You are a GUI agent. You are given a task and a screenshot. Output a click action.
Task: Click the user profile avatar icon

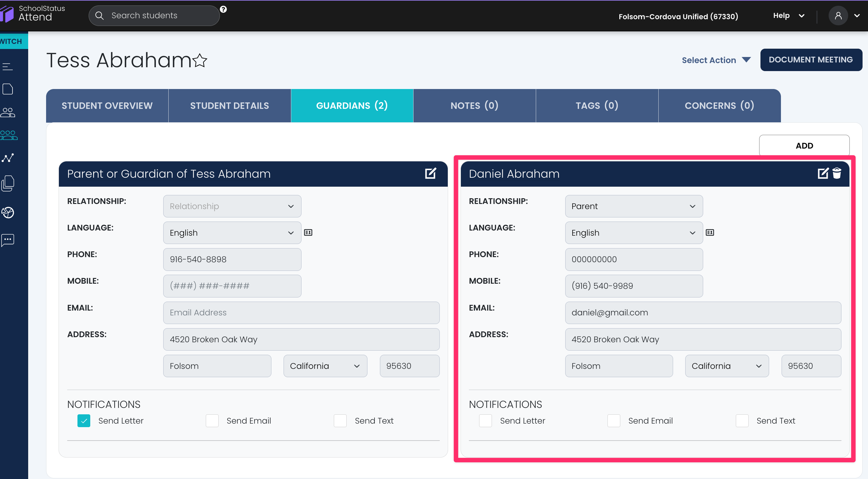(838, 16)
